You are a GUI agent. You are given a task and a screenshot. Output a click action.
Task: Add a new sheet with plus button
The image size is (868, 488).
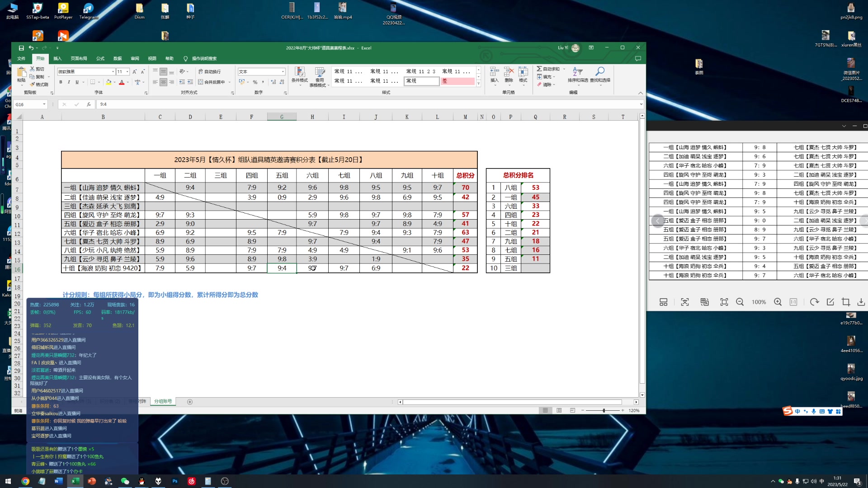(190, 402)
